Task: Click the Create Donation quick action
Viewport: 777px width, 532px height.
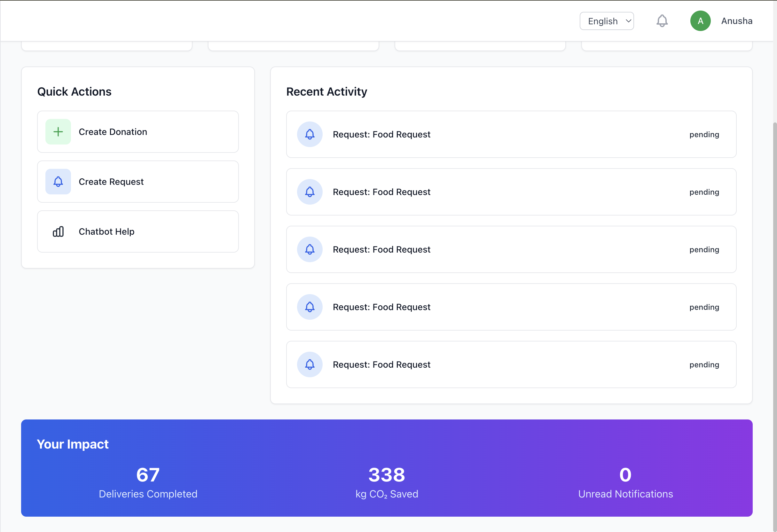Action: click(138, 132)
